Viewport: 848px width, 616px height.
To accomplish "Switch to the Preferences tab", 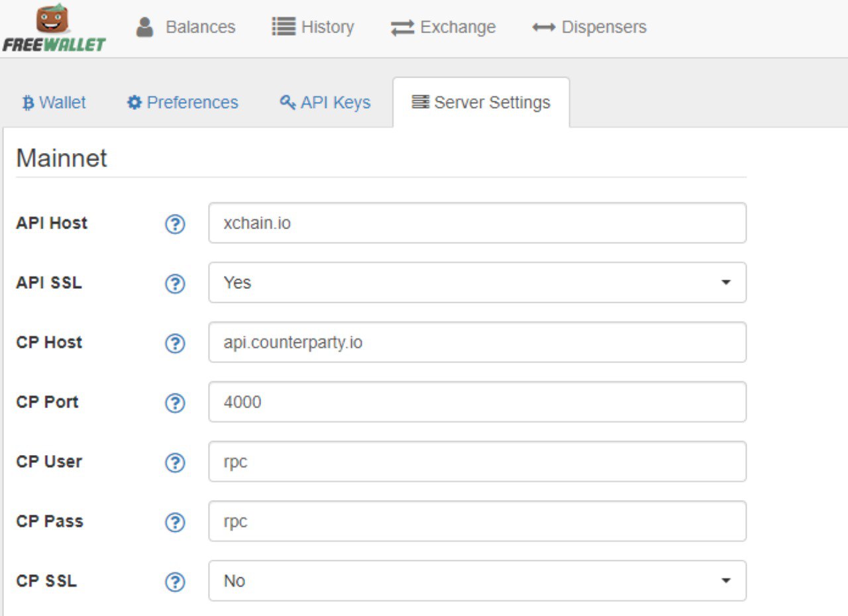I will [182, 103].
